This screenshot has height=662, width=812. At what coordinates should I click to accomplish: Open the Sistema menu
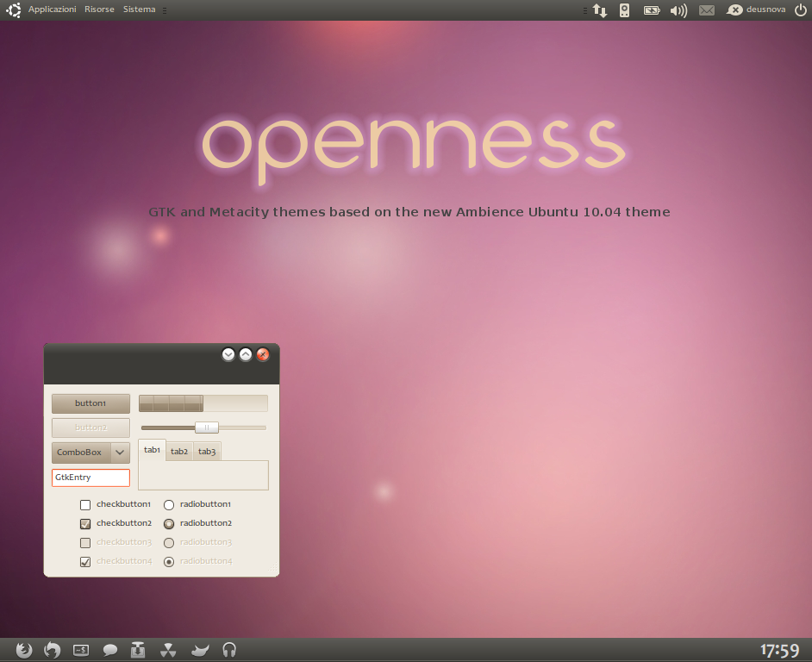(x=140, y=9)
